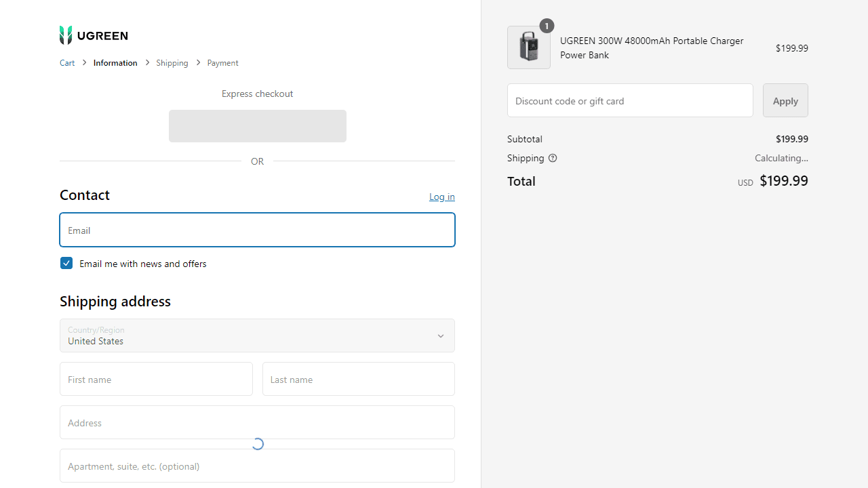868x488 pixels.
Task: Toggle Email me with news and offers
Action: pyautogui.click(x=66, y=264)
